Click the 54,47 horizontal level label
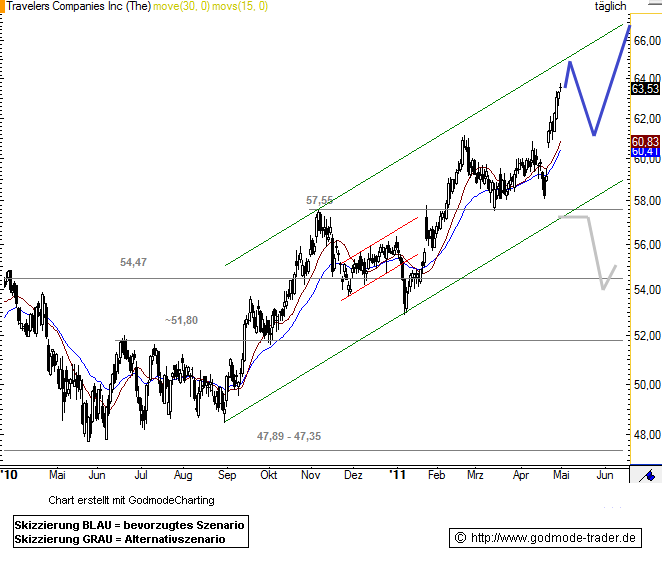 point(134,262)
